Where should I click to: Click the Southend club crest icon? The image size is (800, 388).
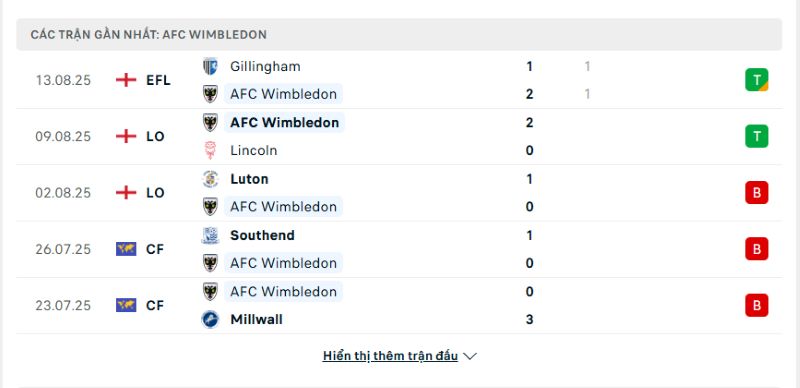pos(210,235)
